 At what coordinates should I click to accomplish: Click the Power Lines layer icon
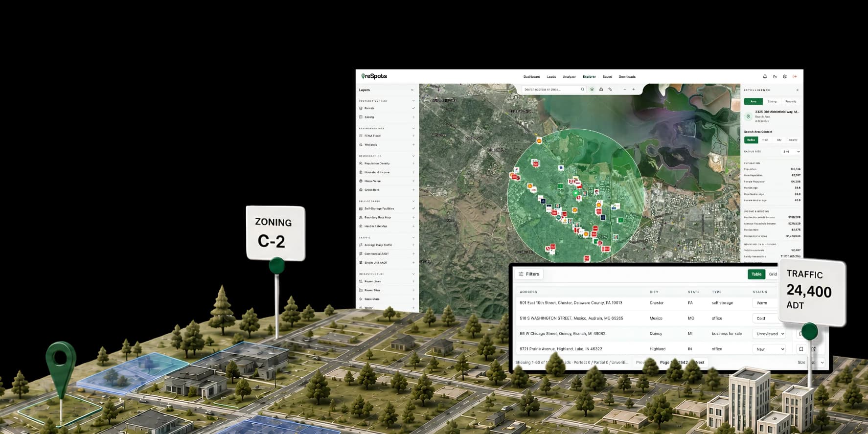(x=361, y=281)
